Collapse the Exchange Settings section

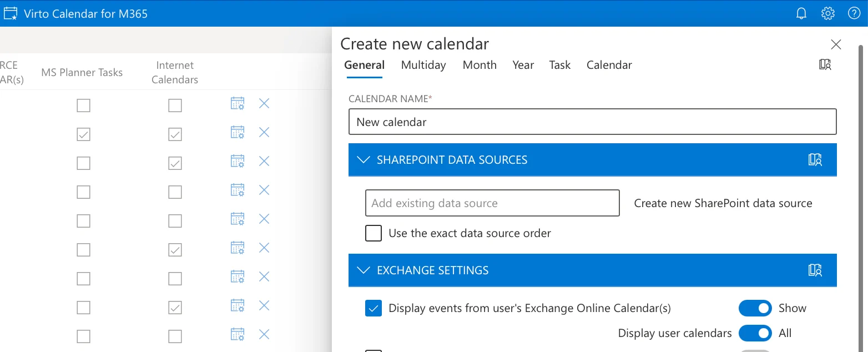coord(364,270)
